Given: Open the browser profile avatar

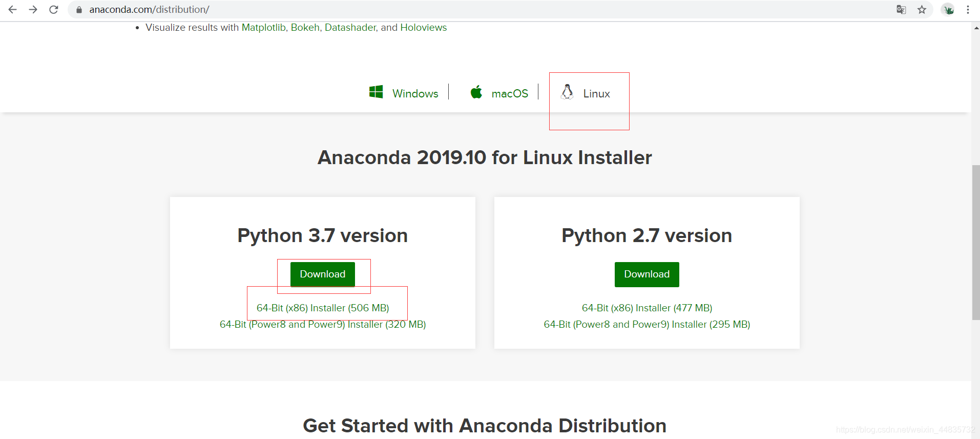Looking at the screenshot, I should pyautogui.click(x=948, y=9).
